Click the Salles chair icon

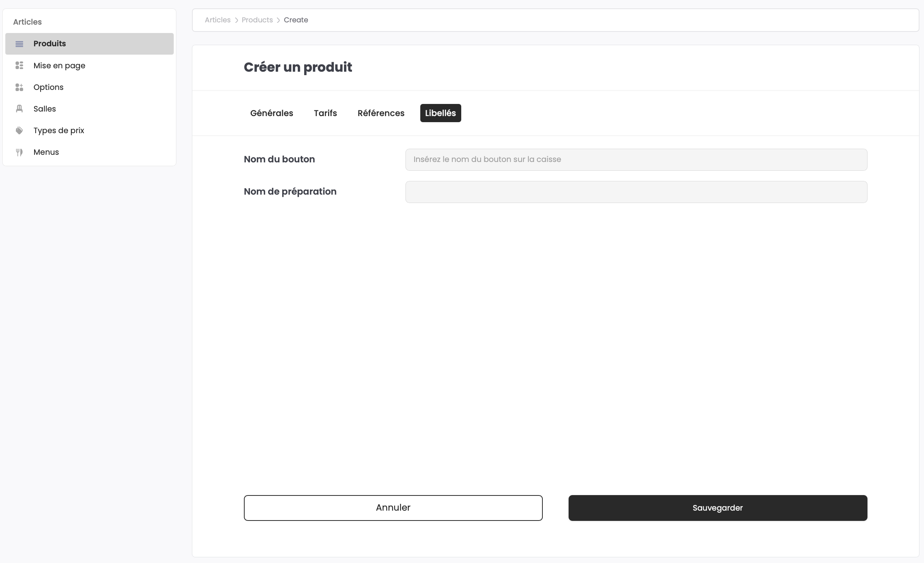19,109
